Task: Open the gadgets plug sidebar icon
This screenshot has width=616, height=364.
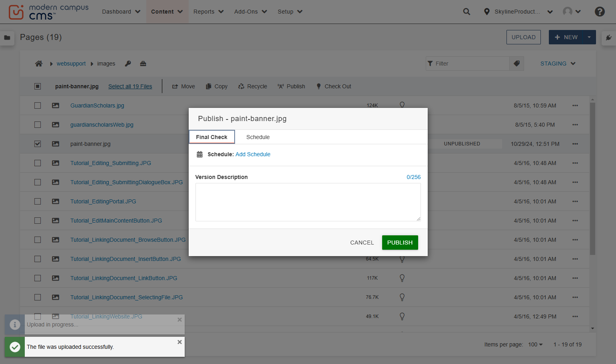Action: pos(609,38)
